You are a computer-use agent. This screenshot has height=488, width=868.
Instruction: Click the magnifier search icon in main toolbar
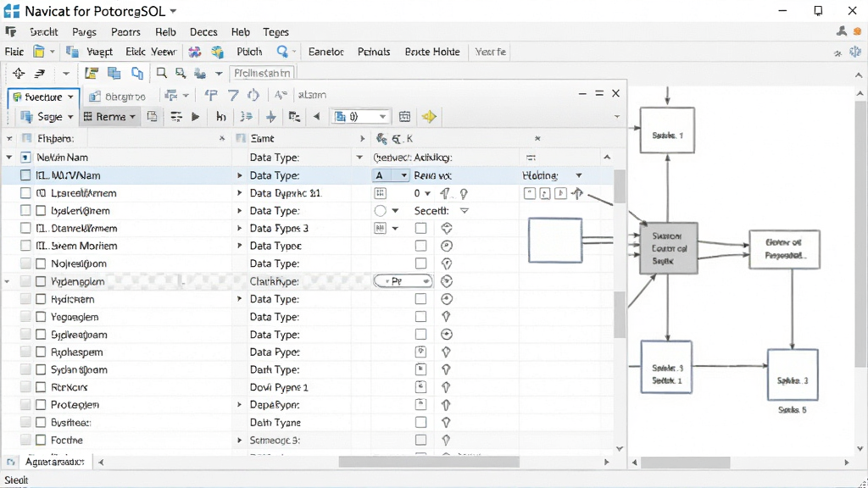click(x=282, y=52)
